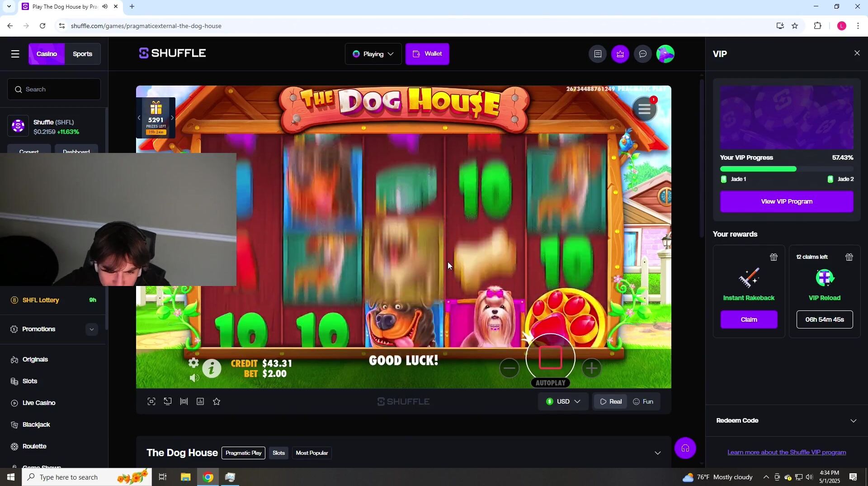Select Fun play mode

coord(643,401)
